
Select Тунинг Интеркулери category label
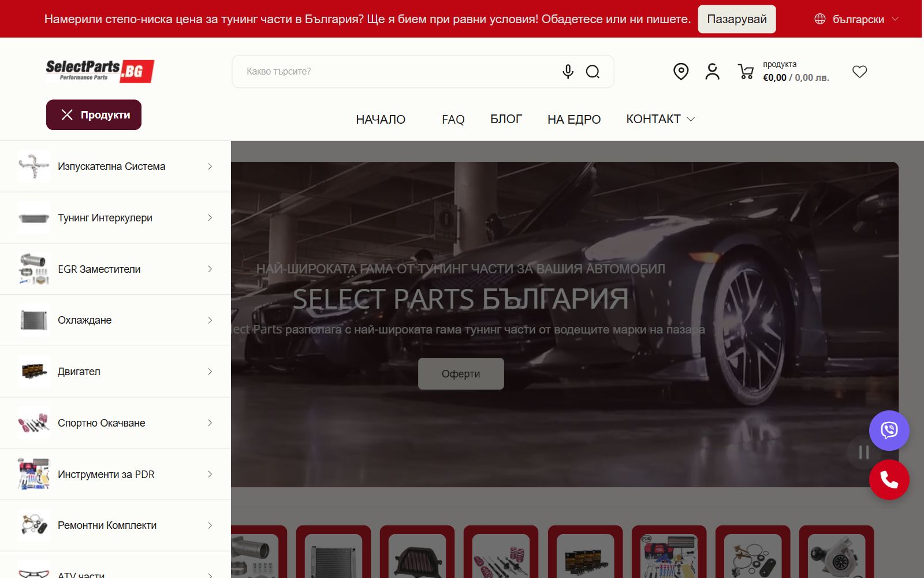tap(105, 218)
